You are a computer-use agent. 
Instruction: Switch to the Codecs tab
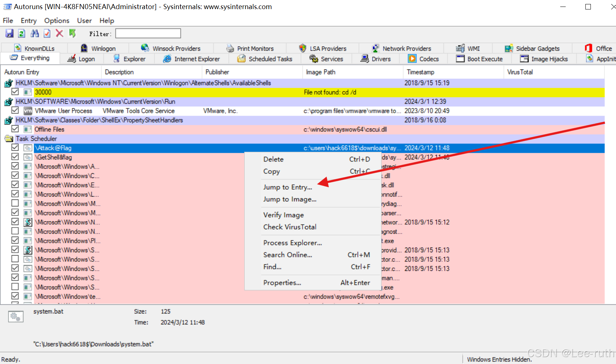pyautogui.click(x=424, y=59)
